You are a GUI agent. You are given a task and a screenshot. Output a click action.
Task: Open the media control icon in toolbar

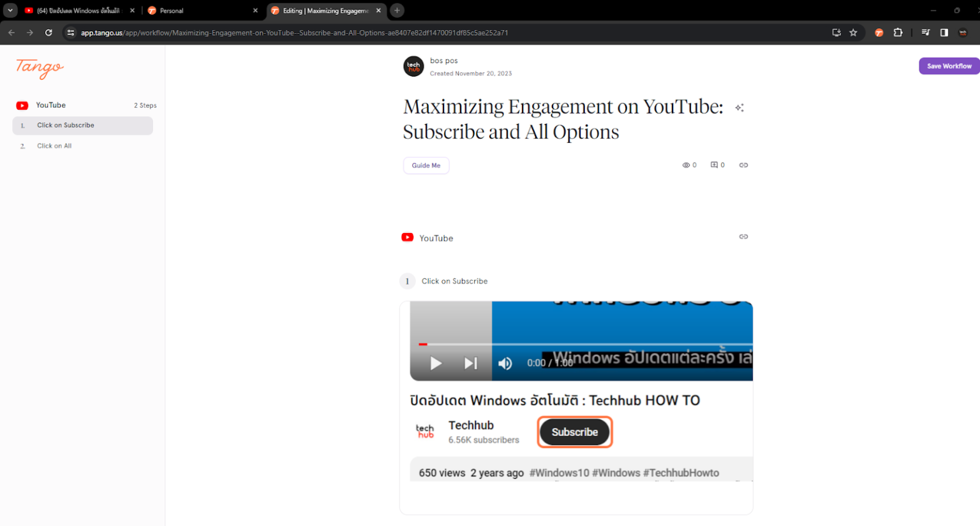(925, 33)
